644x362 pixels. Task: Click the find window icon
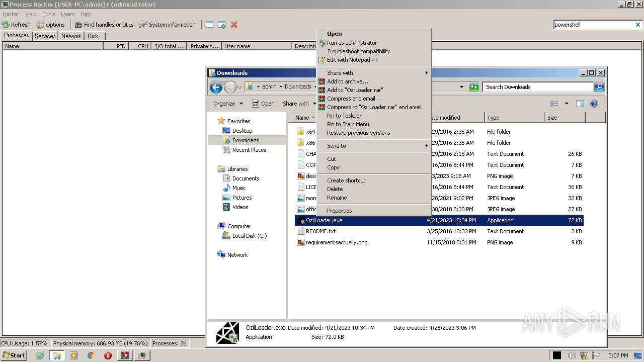coord(209,25)
